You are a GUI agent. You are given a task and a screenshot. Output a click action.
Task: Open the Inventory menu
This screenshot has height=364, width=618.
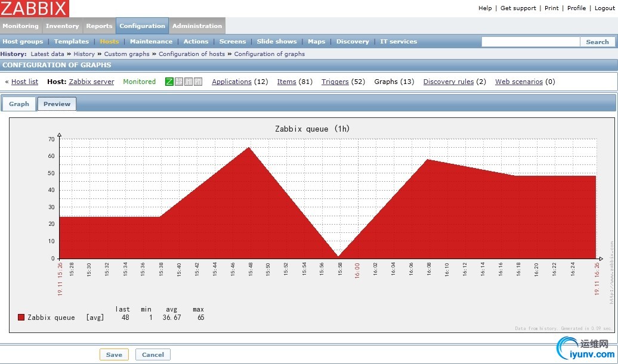(x=62, y=26)
